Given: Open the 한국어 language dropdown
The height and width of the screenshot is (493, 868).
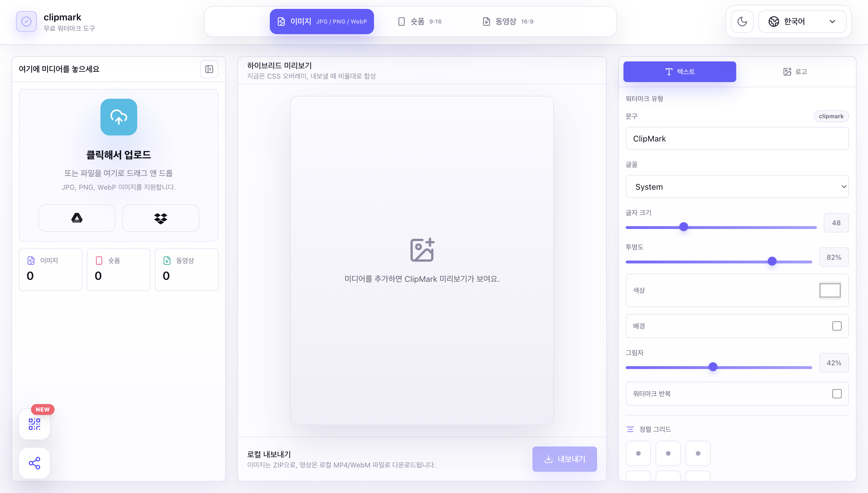Looking at the screenshot, I should tap(802, 21).
